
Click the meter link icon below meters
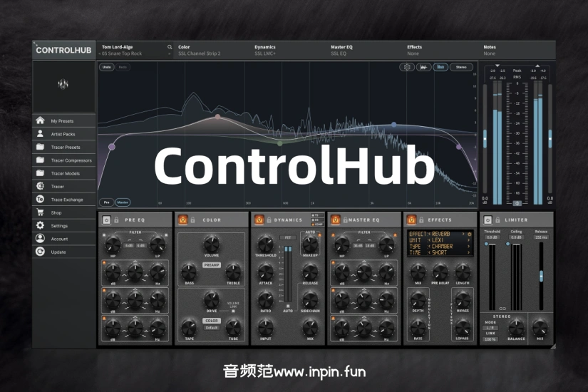[517, 203]
